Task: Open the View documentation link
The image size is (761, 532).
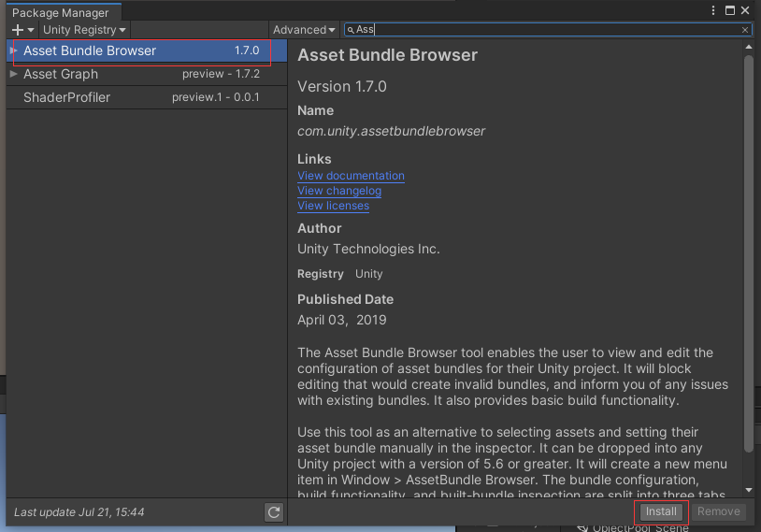Action: click(x=351, y=176)
